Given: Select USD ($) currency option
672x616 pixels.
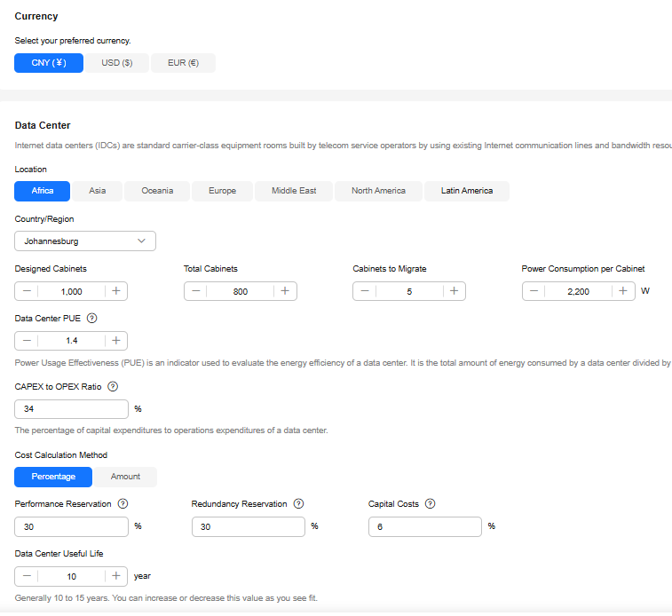Looking at the screenshot, I should 117,63.
